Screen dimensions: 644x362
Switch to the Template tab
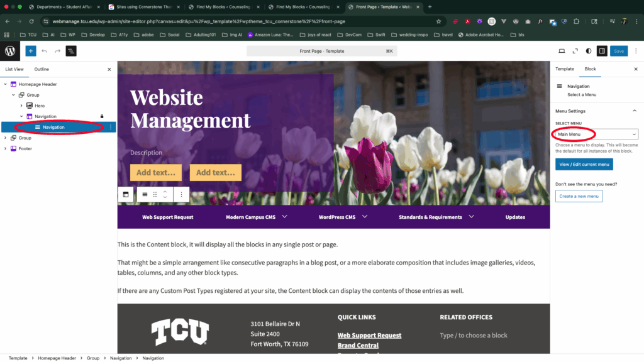pos(564,69)
